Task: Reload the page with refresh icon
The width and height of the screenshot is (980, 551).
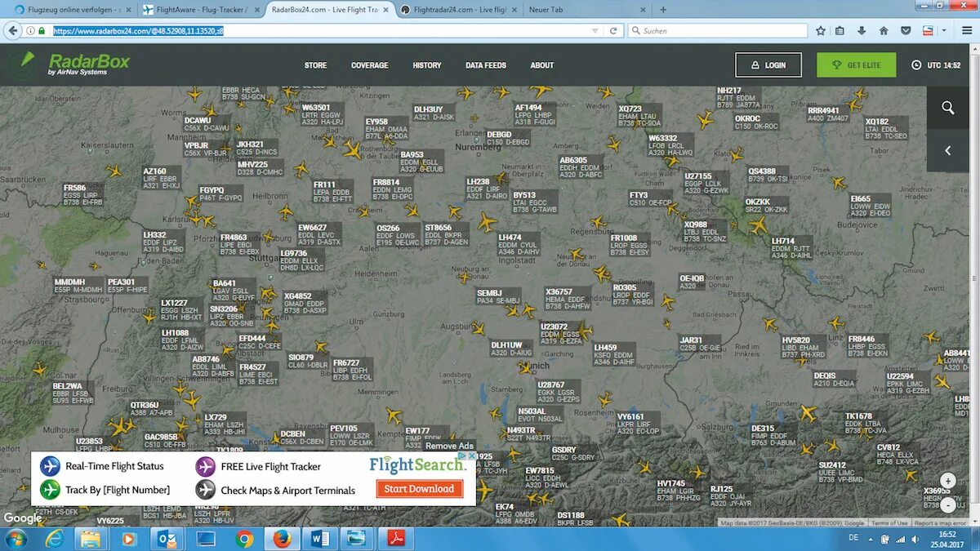Action: point(613,30)
